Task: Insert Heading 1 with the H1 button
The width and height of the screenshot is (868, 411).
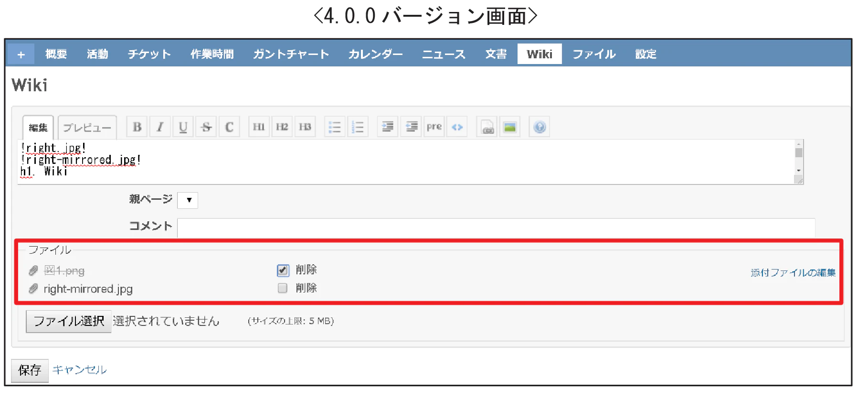Action: [x=259, y=127]
